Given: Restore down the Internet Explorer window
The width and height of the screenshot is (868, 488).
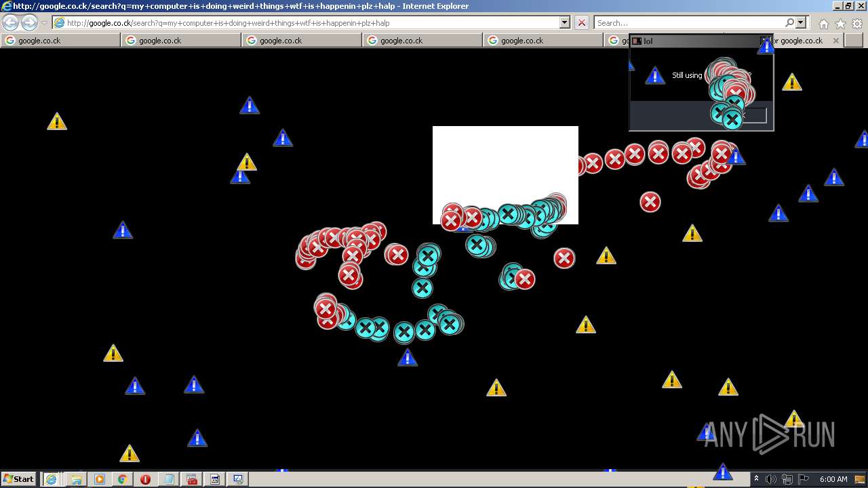Looking at the screenshot, I should click(848, 6).
